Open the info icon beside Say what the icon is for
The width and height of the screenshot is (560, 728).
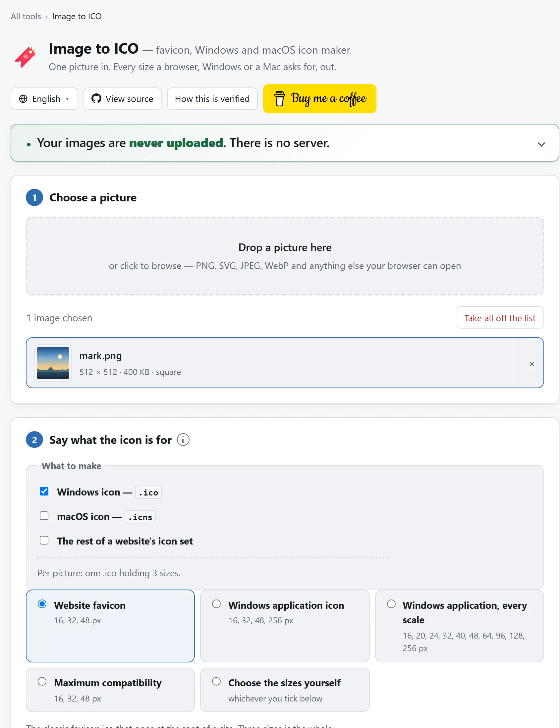tap(183, 440)
